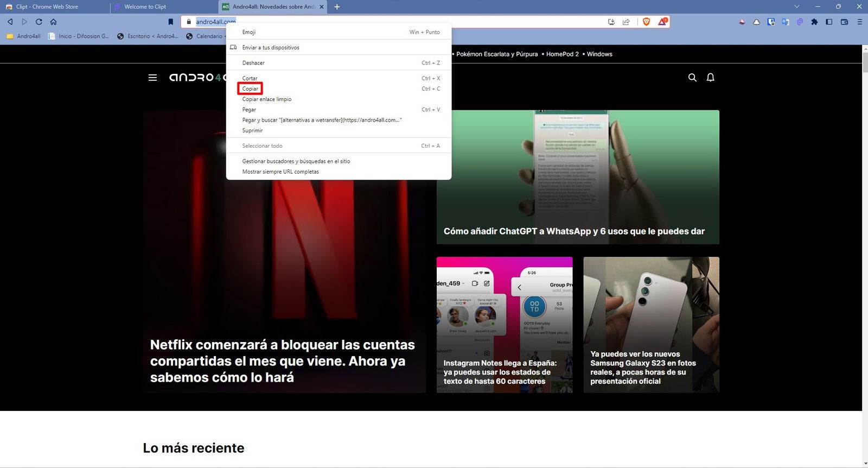Click the Brave Shields lion icon
The width and height of the screenshot is (868, 468).
coord(646,22)
